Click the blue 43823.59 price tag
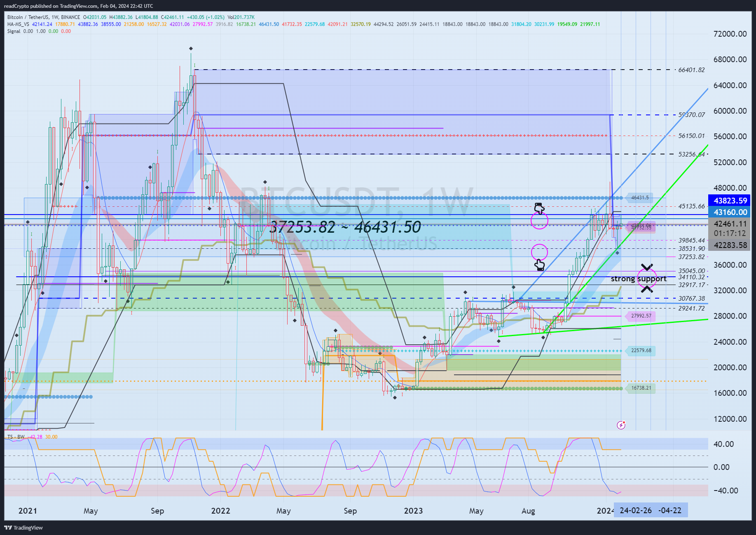This screenshot has height=535, width=756. [730, 201]
